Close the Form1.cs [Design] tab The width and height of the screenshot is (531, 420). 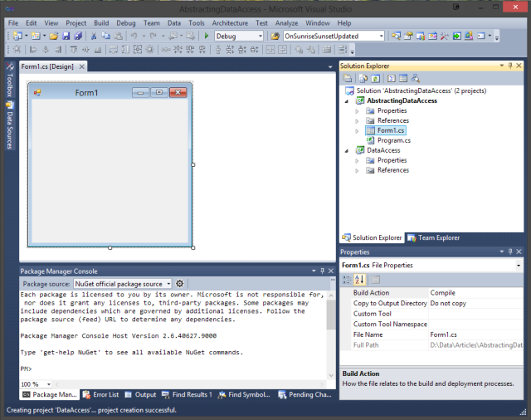(x=81, y=66)
